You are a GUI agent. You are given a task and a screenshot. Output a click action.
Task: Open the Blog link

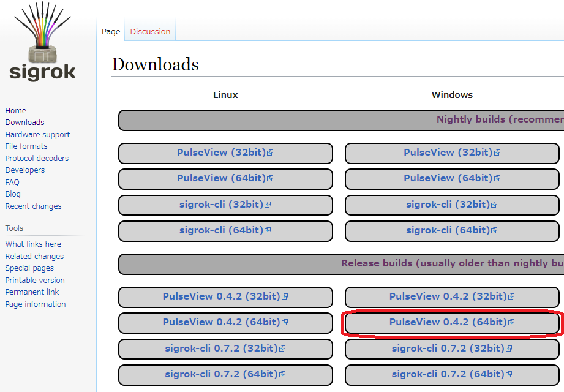click(x=13, y=194)
